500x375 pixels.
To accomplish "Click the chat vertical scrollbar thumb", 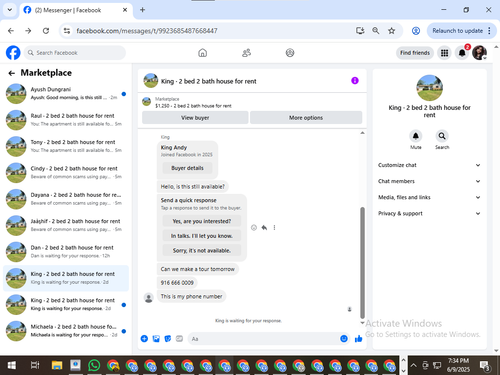I will [362, 263].
